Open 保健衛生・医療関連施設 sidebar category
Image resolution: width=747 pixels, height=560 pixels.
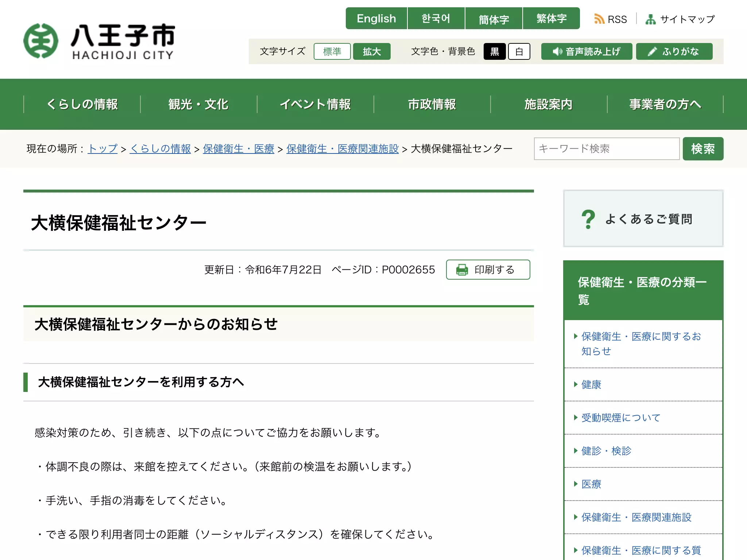pyautogui.click(x=636, y=517)
